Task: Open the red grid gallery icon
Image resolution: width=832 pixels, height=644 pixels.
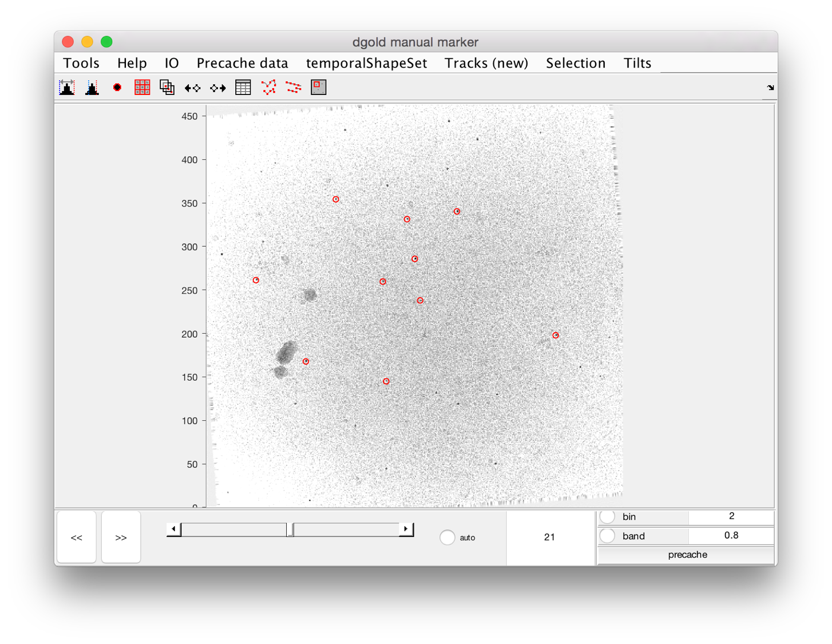Action: [x=142, y=87]
